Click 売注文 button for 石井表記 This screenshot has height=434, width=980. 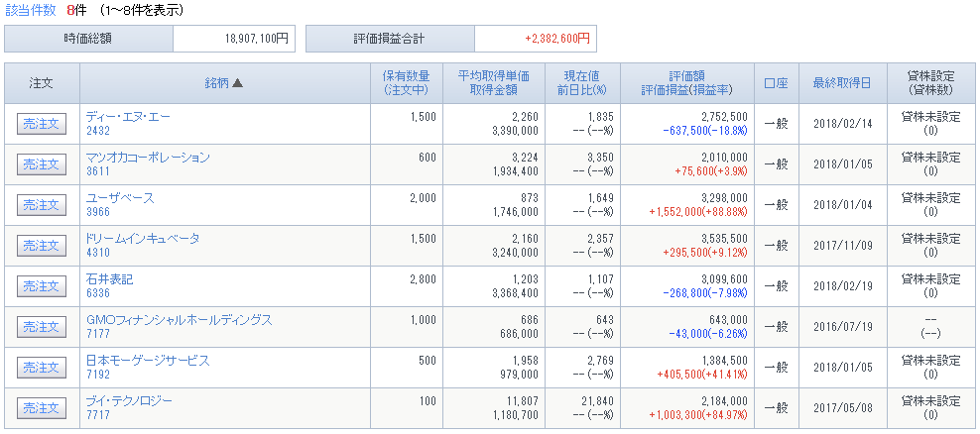pyautogui.click(x=42, y=286)
